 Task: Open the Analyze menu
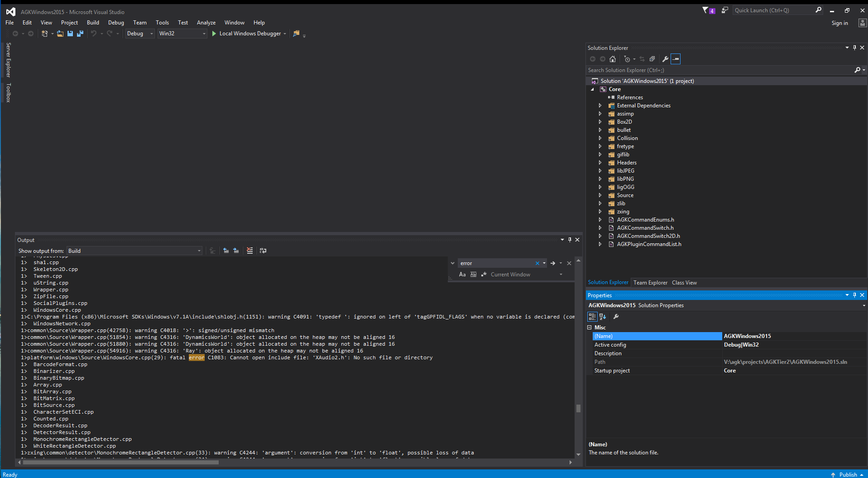click(206, 23)
